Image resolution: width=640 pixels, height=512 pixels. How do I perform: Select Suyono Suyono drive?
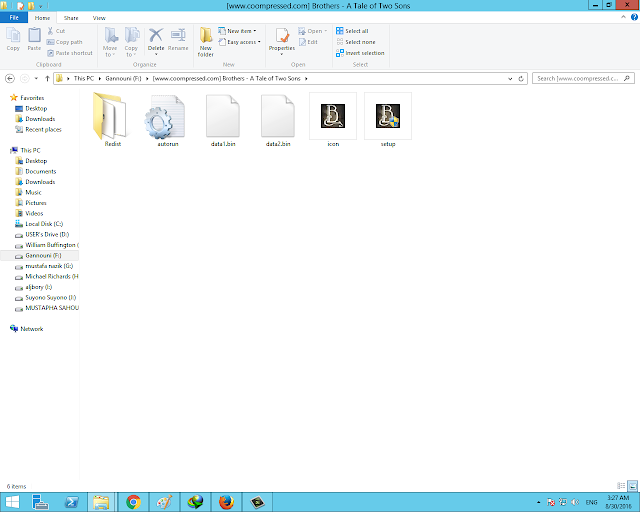45,298
